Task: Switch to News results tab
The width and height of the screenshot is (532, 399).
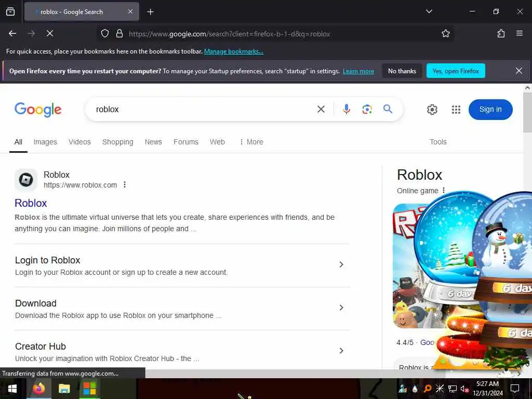Action: point(153,142)
